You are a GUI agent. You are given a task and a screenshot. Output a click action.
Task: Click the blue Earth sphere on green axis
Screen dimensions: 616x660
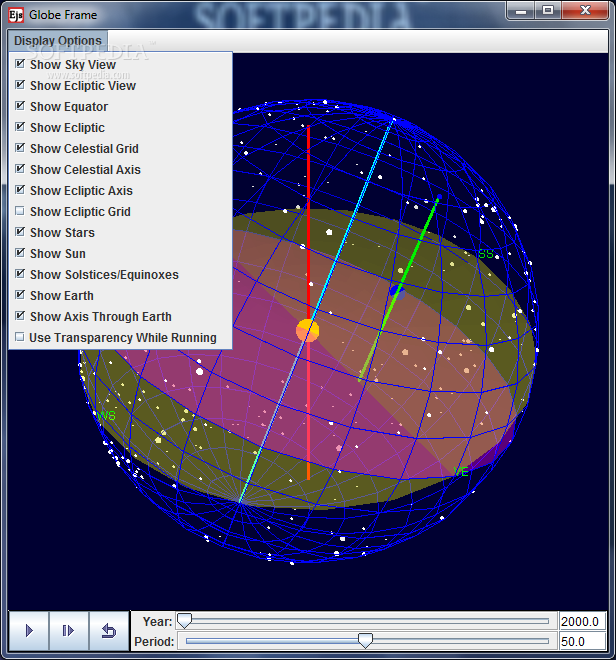(397, 291)
